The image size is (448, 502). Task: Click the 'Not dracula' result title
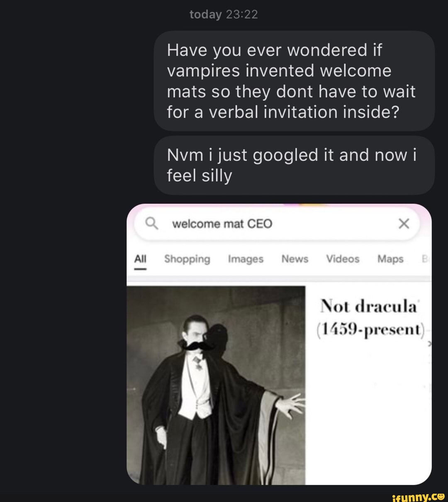[x=368, y=307]
